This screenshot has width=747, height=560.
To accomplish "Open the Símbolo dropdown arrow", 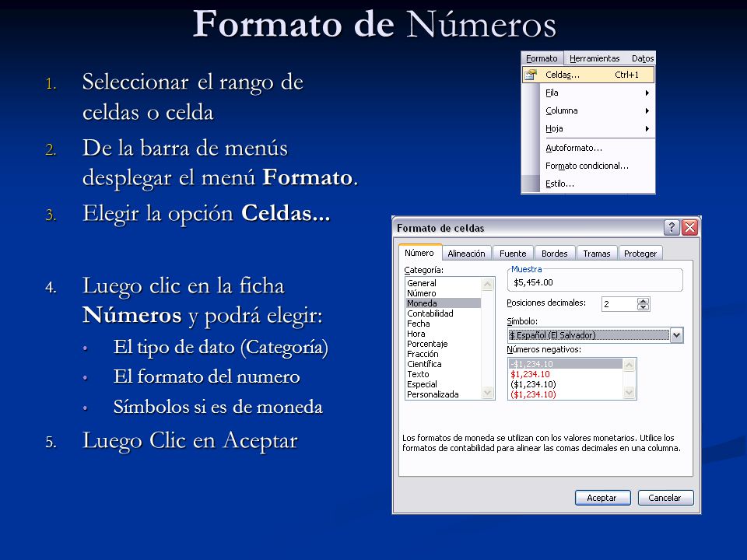I will click(x=676, y=335).
